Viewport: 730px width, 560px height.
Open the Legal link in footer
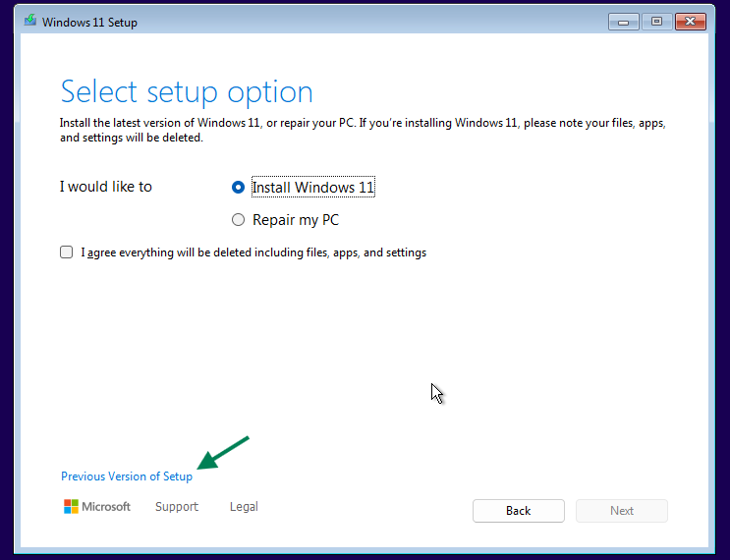coord(244,507)
